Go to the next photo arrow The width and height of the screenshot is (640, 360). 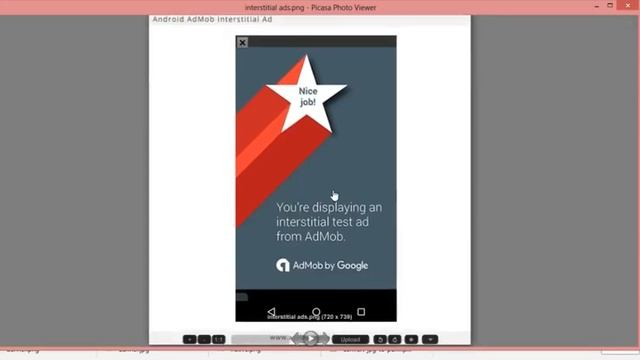click(324, 338)
